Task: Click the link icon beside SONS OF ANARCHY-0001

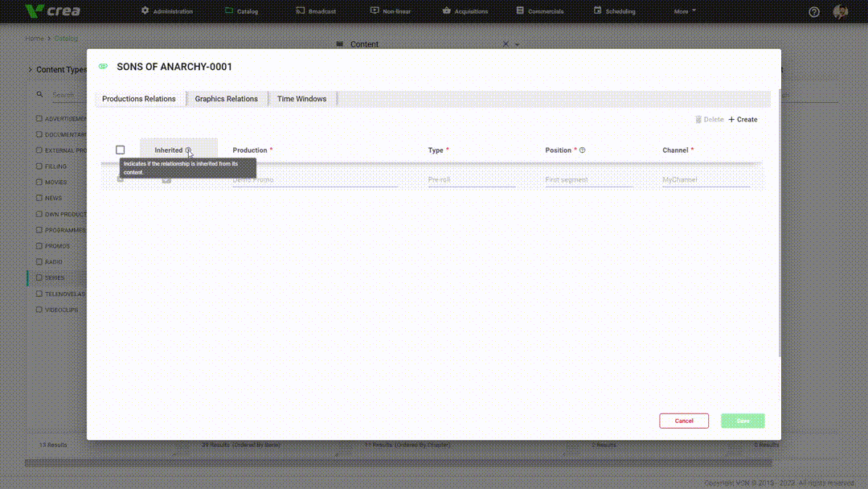Action: click(103, 67)
